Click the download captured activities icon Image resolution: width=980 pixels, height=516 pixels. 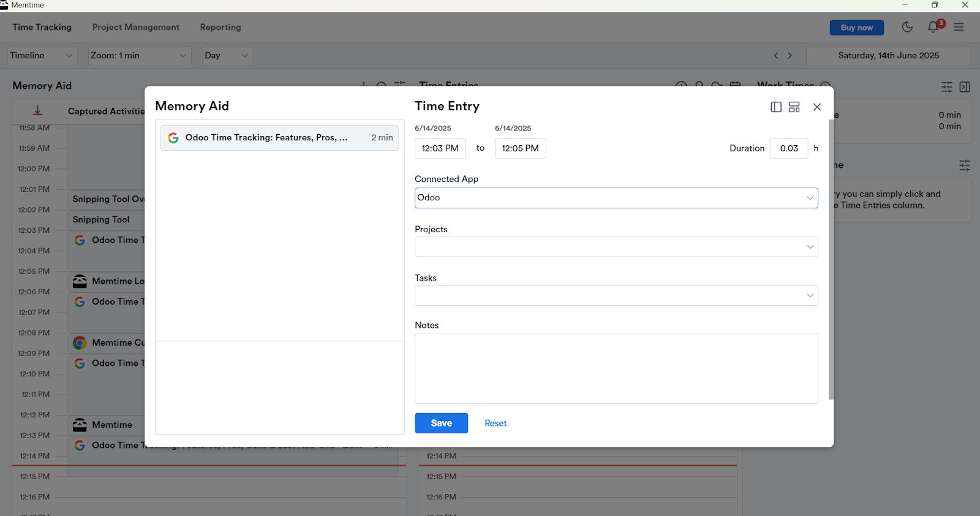(x=38, y=110)
